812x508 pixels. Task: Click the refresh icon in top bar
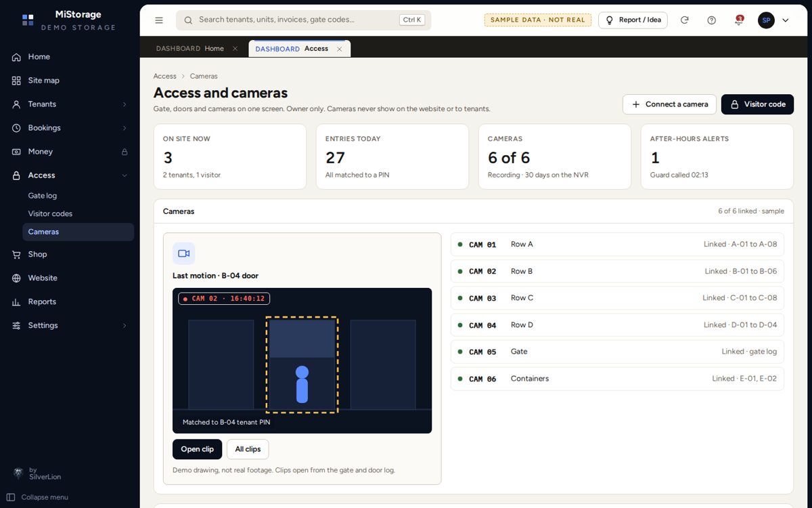[684, 20]
